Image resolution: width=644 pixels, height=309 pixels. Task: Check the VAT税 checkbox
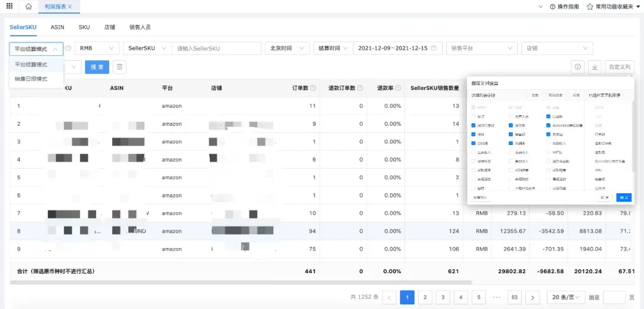pyautogui.click(x=549, y=152)
